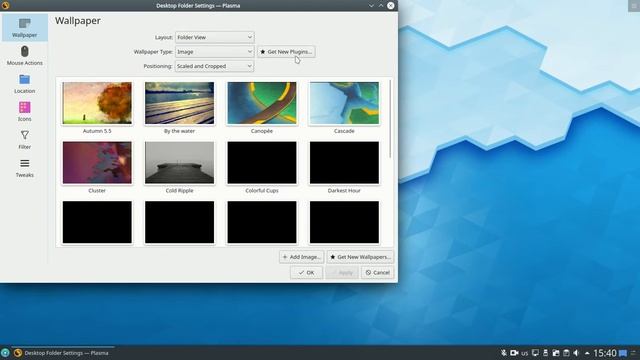Select the Cluster wallpaper thumbnail
640x360 pixels.
pyautogui.click(x=97, y=163)
